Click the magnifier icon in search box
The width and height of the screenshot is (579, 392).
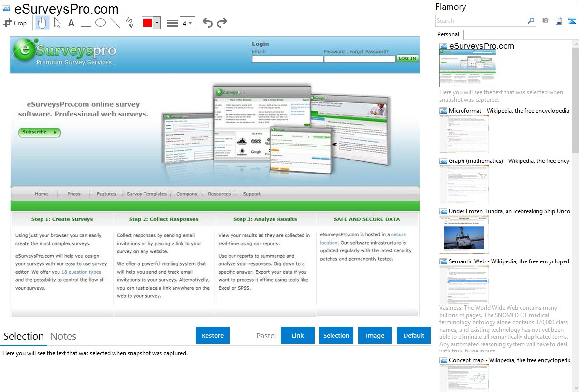click(531, 21)
